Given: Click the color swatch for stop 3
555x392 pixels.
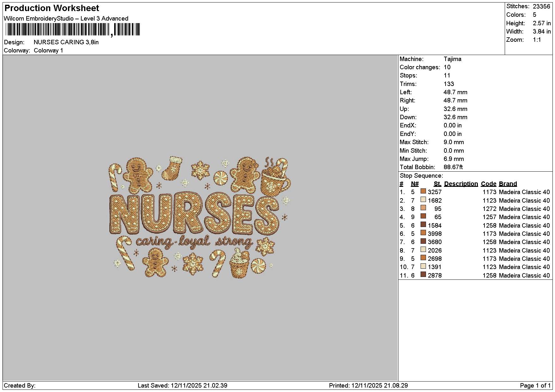Looking at the screenshot, I should 423,208.
